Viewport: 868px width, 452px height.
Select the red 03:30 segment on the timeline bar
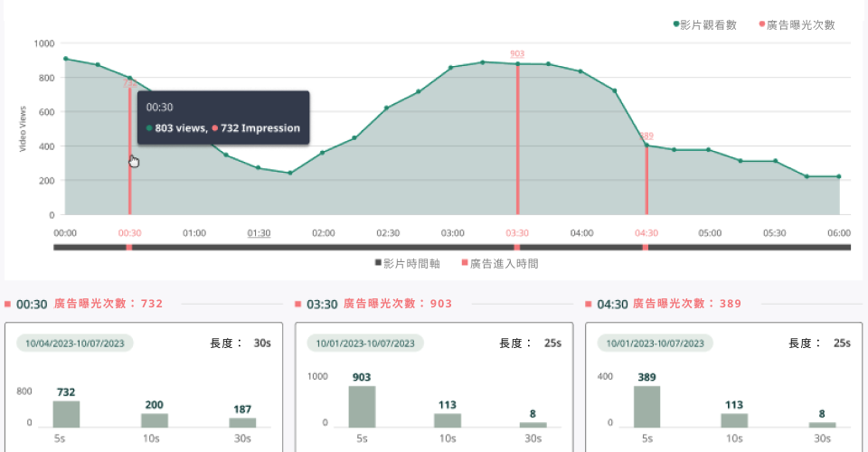(516, 248)
